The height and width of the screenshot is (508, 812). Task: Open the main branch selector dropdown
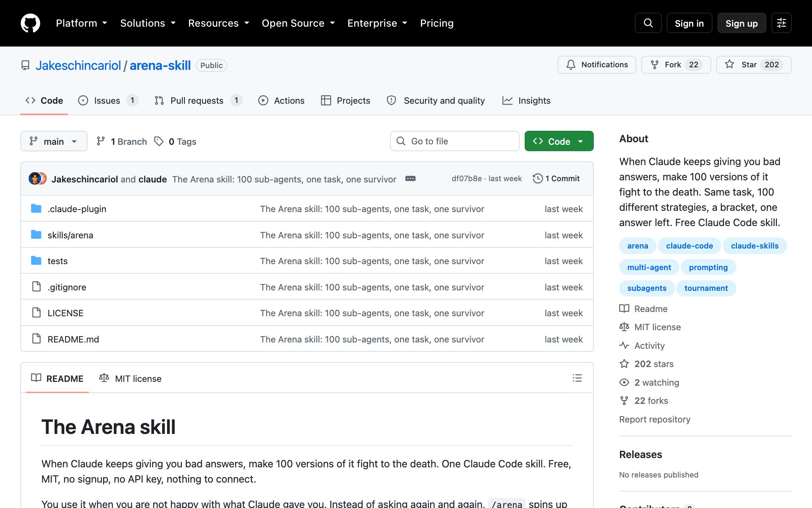(54, 141)
